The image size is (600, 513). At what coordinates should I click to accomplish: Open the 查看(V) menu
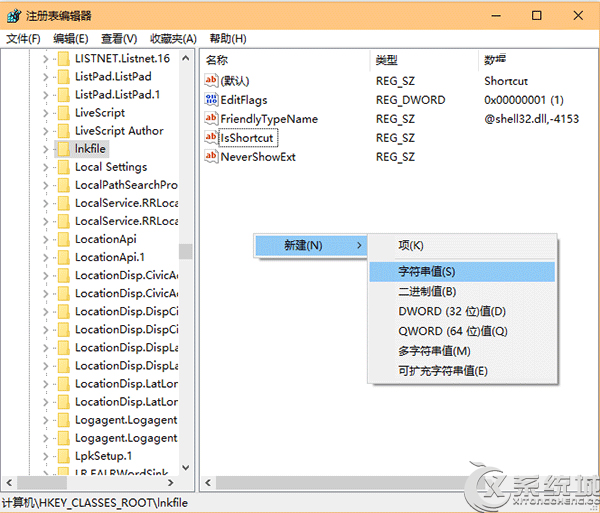point(119,39)
